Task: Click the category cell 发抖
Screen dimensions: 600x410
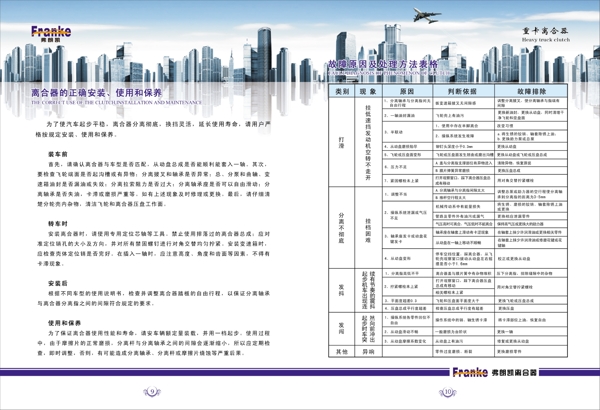Action: [x=342, y=290]
